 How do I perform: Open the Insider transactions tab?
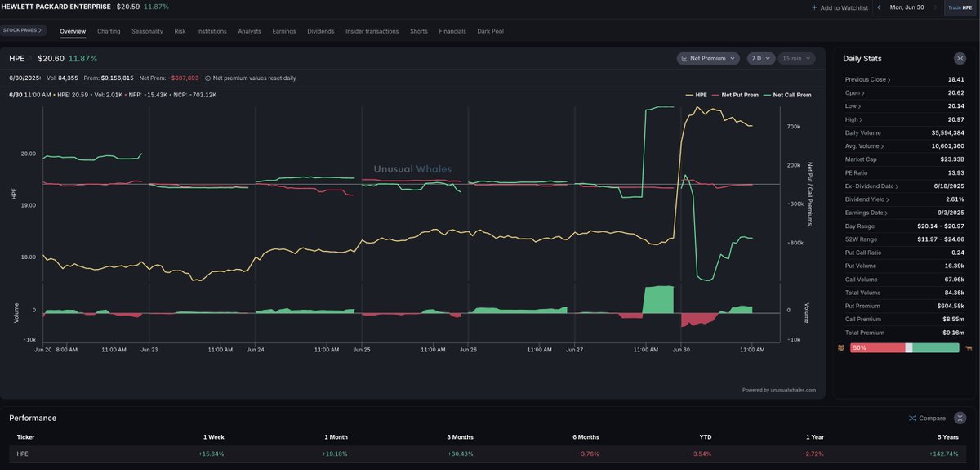tap(372, 31)
